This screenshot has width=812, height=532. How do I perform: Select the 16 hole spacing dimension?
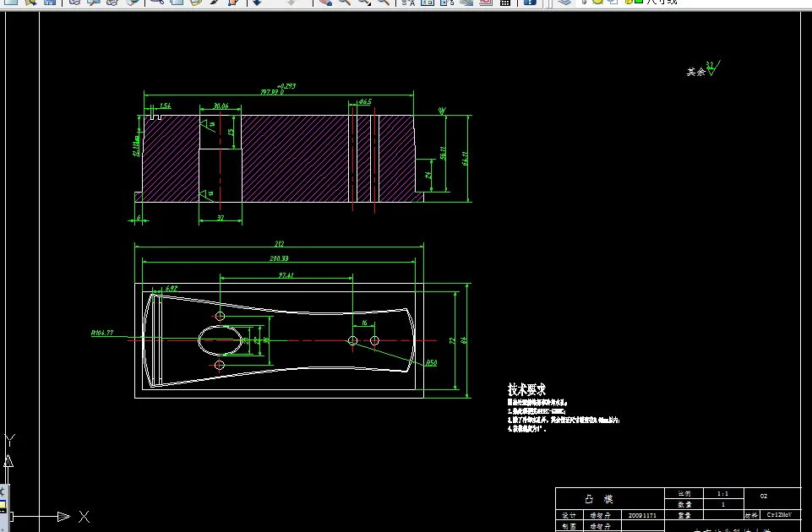pyautogui.click(x=364, y=323)
